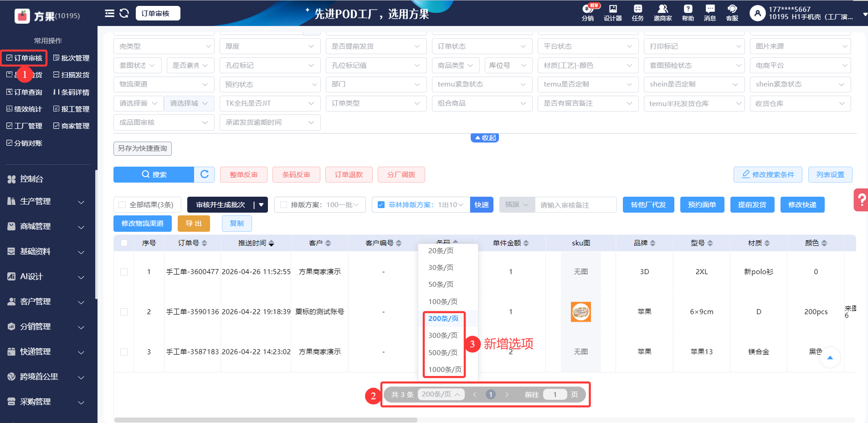Toggle the hamburger menu icon to collapse sidebar
The image size is (868, 423).
tap(109, 13)
